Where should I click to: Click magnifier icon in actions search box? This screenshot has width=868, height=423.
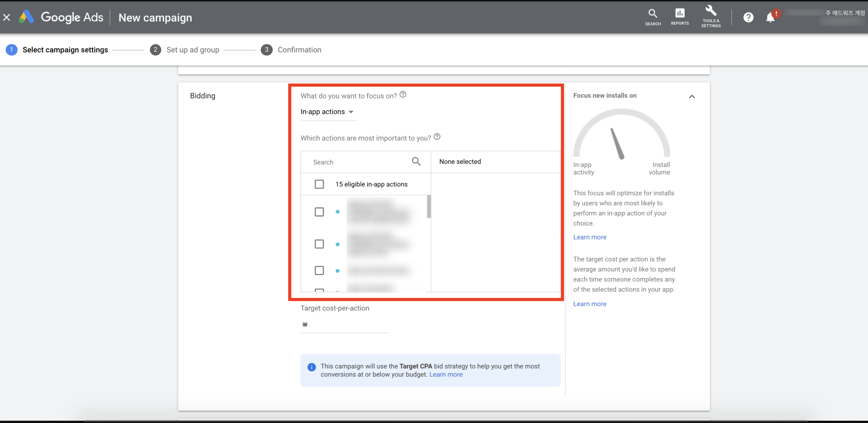[416, 162]
